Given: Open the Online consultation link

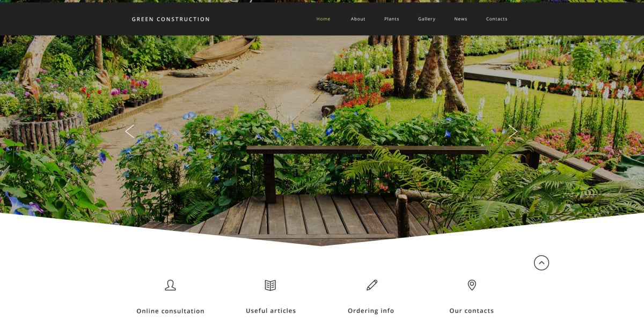Looking at the screenshot, I should (x=170, y=311).
